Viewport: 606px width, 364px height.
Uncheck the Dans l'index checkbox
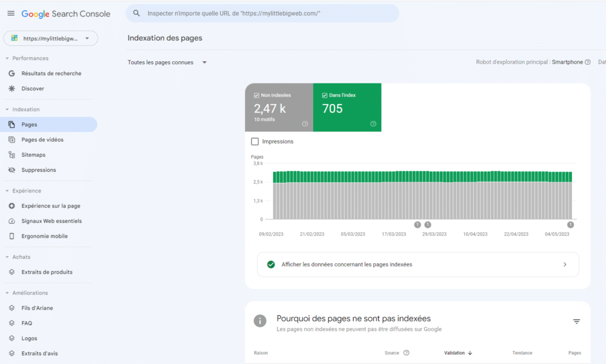pos(325,96)
